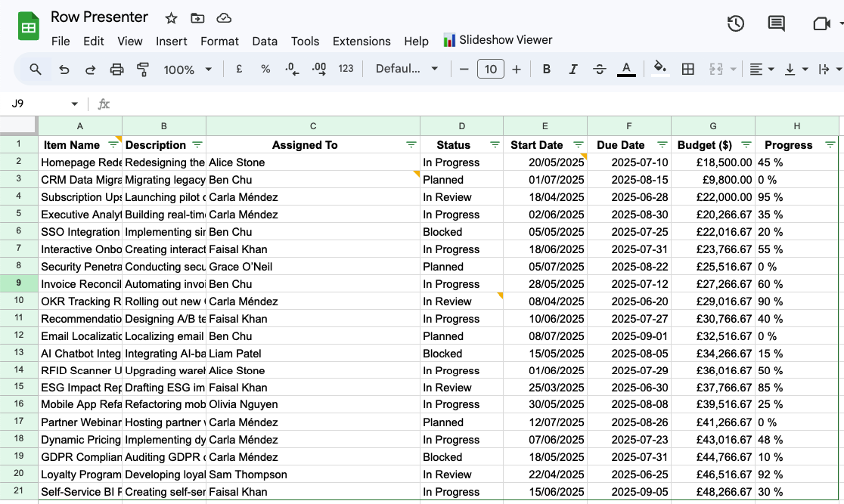The width and height of the screenshot is (844, 504).
Task: Open the font family dropdown
Action: pos(407,69)
